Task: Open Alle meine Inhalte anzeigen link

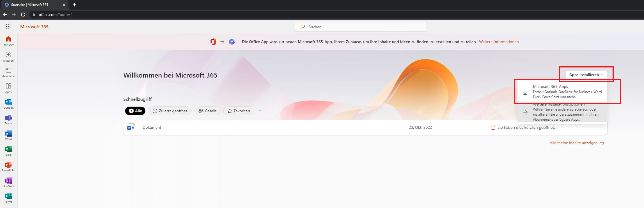Action: click(577, 143)
